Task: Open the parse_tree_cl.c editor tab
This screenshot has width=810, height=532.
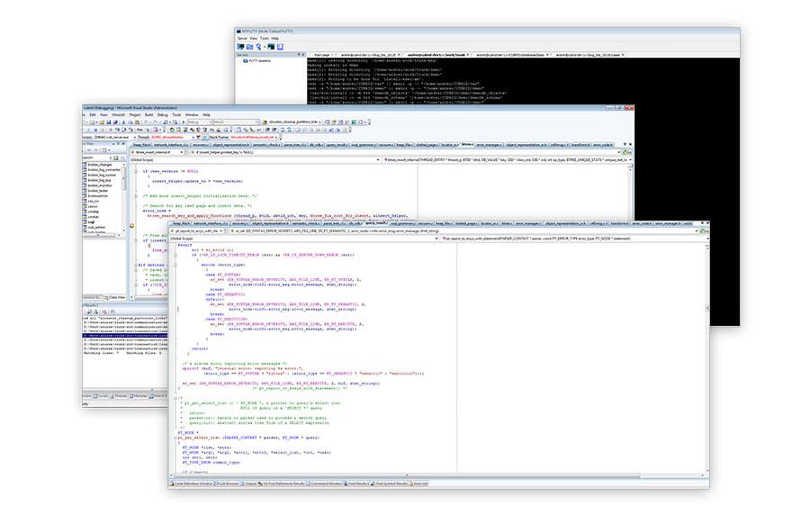Action: [x=334, y=223]
